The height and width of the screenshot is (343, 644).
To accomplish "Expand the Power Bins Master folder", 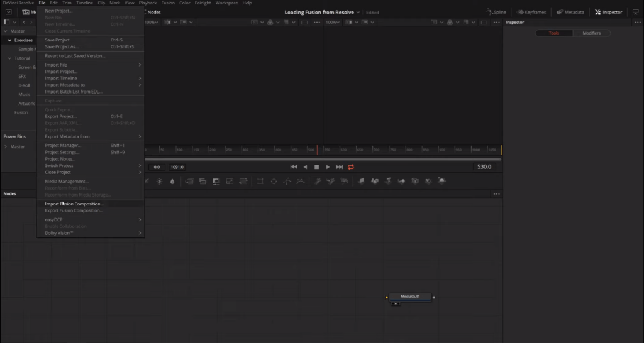I will (6, 146).
